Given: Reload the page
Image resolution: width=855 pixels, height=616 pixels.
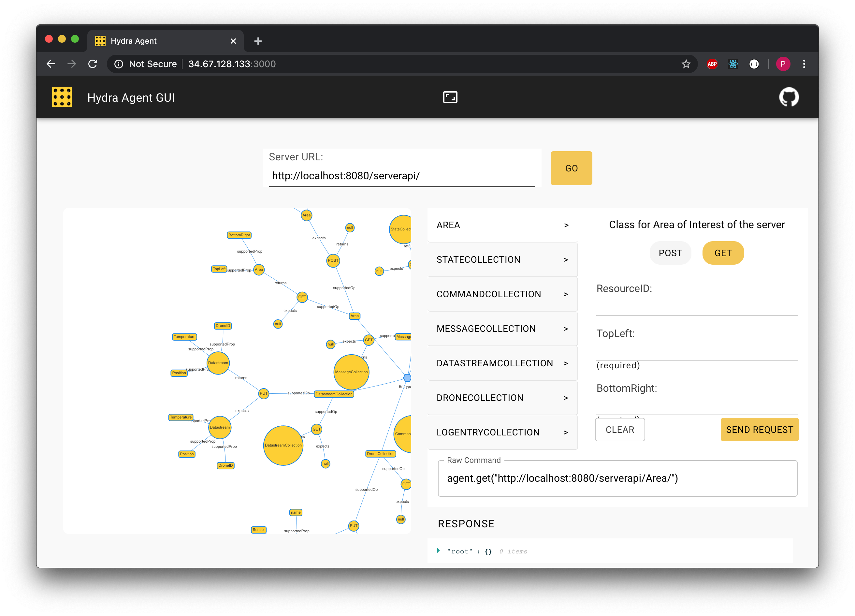Looking at the screenshot, I should [x=93, y=64].
